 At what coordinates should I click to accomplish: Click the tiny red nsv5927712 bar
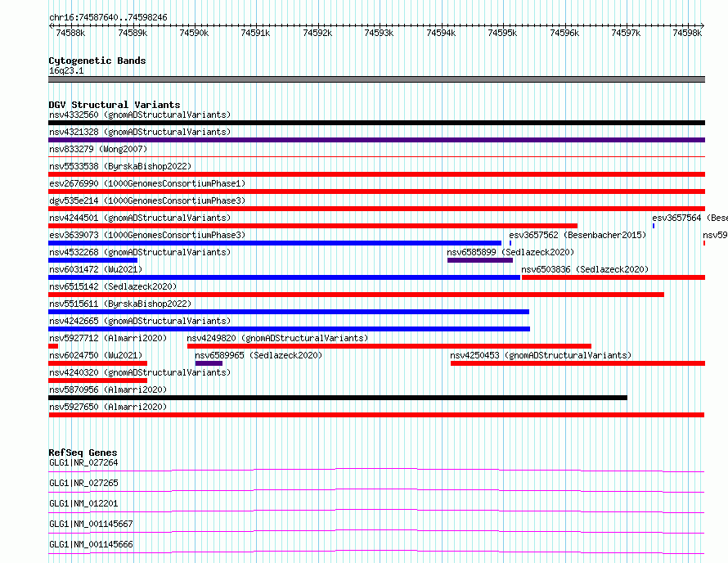53,346
